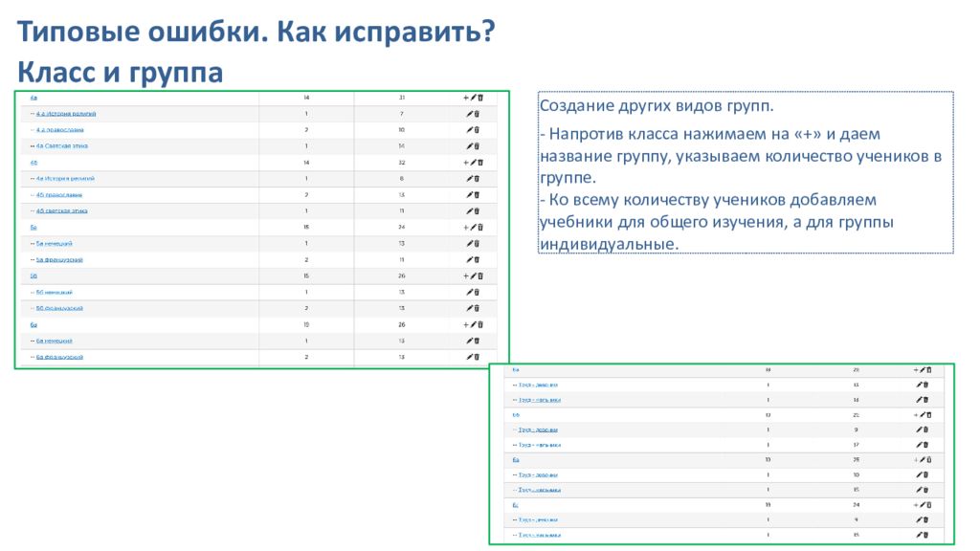Open the 5а class link
Viewport: 980px width, 551px height.
[x=33, y=228]
